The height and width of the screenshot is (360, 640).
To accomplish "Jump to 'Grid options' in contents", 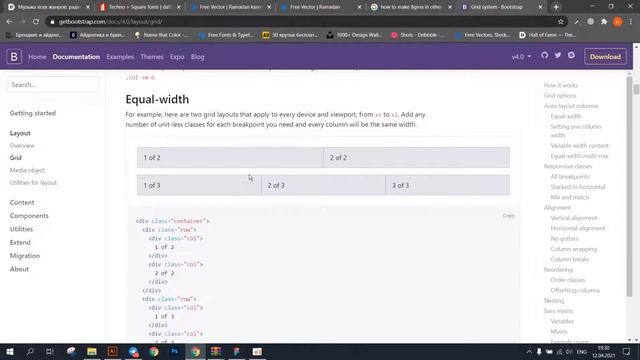I will point(560,96).
